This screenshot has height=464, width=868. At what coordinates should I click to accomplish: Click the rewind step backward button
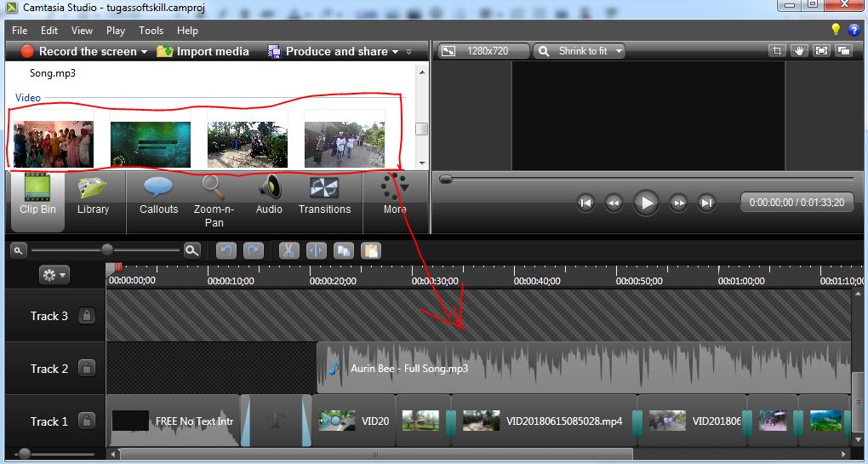point(614,203)
